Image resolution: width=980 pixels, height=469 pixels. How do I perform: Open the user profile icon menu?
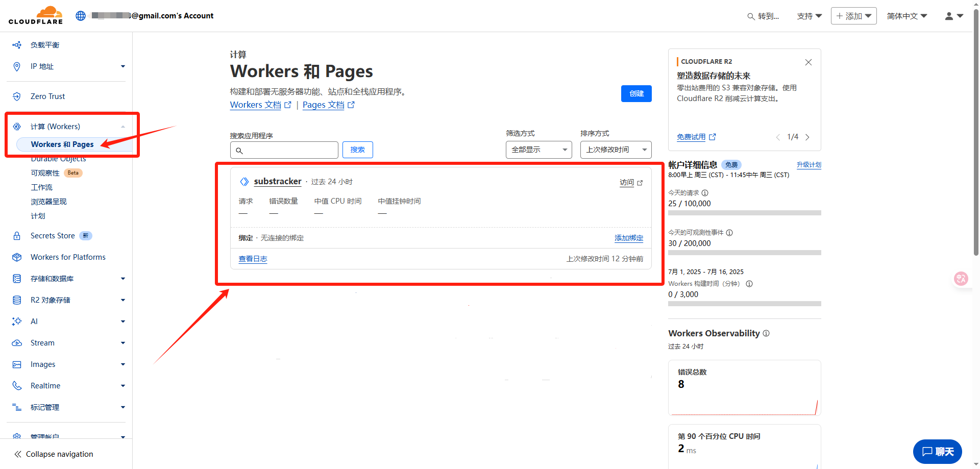pyautogui.click(x=953, y=16)
